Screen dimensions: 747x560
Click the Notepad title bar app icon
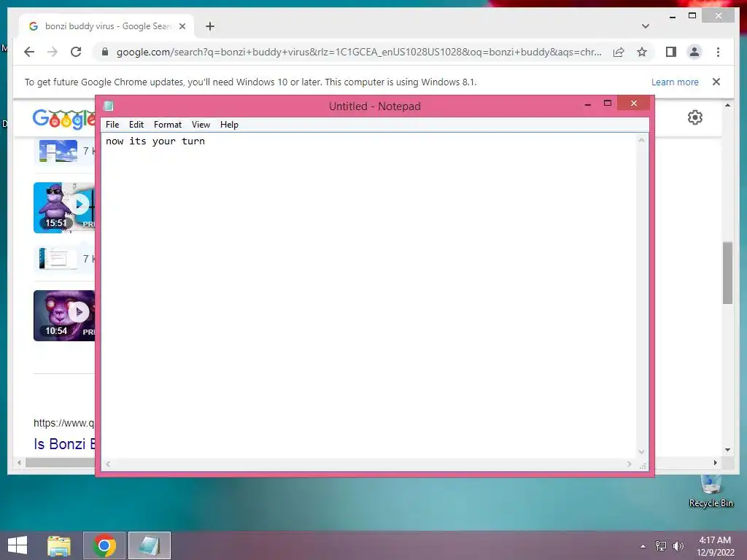pyautogui.click(x=109, y=106)
